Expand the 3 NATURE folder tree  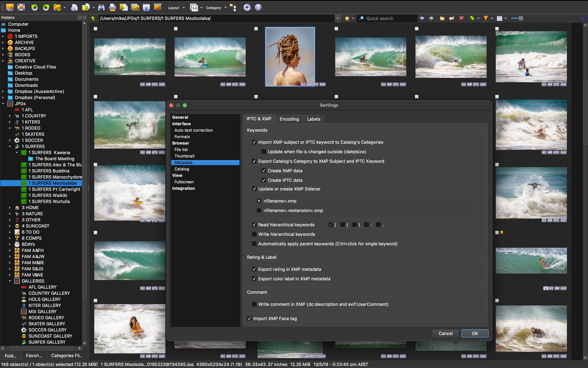tap(10, 214)
